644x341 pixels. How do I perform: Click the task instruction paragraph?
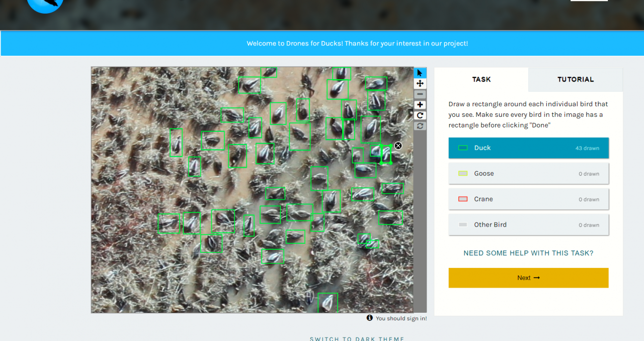tap(528, 115)
